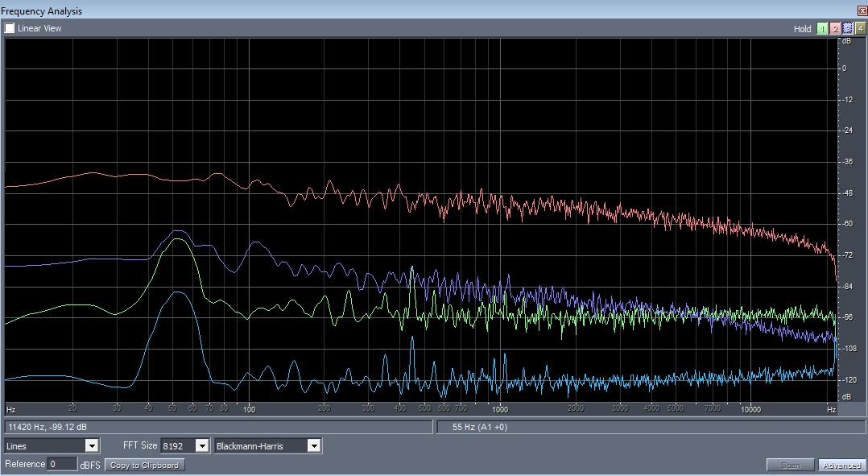
Task: Open the Blackmann-Harris window function dropdown
Action: click(268, 445)
